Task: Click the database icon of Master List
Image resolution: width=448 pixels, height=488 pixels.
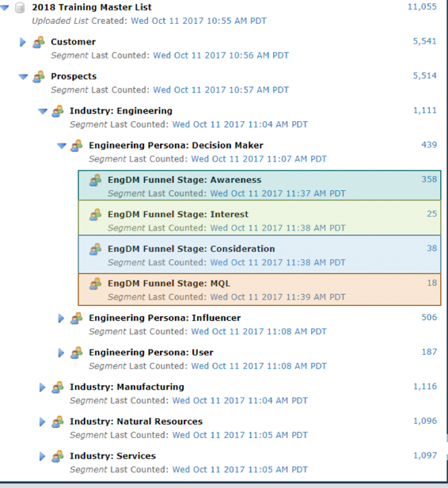Action: (x=20, y=8)
